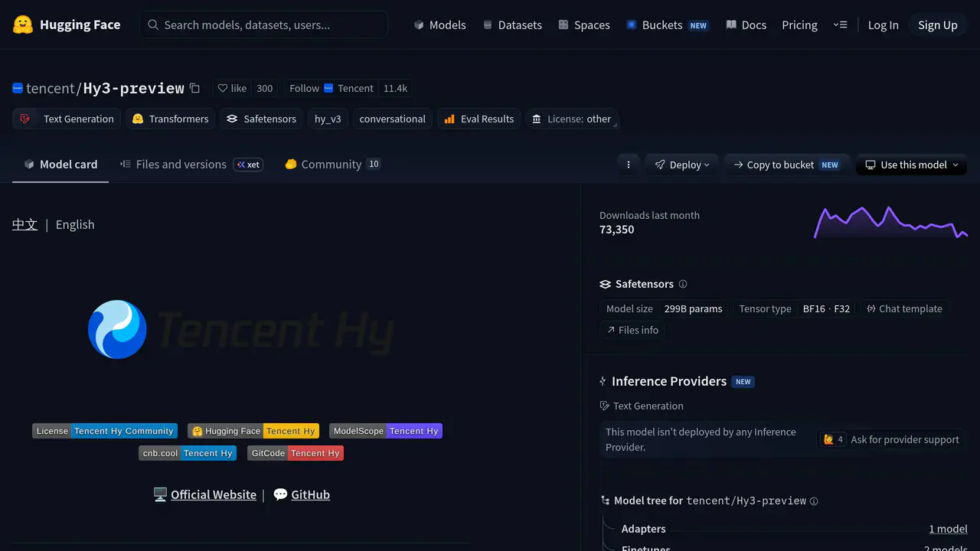The image size is (980, 551).
Task: Click the ModelScope Tencent Hy badge
Action: tap(386, 431)
